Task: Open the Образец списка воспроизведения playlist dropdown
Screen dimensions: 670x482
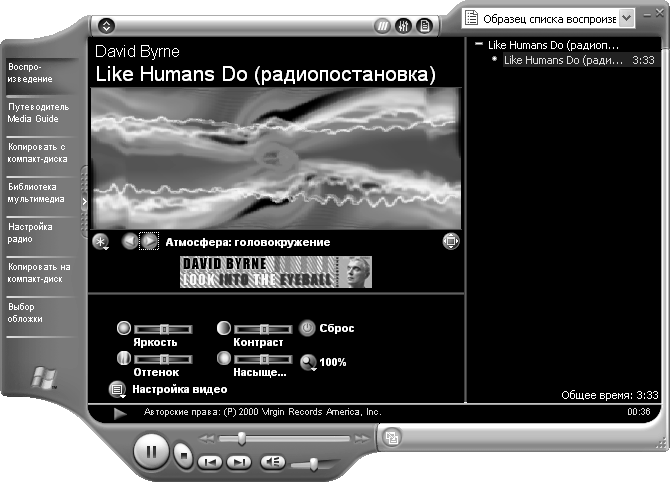Action: 626,18
